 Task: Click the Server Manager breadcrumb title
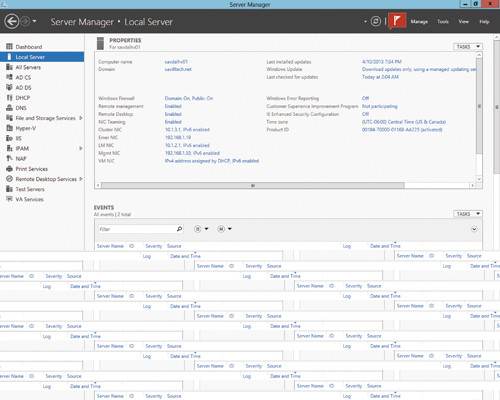coord(82,22)
